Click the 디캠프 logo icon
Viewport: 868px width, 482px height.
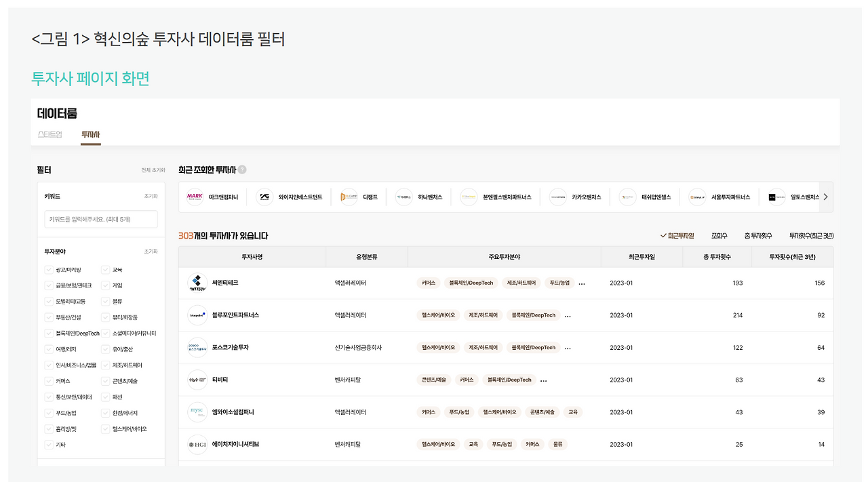pyautogui.click(x=349, y=197)
